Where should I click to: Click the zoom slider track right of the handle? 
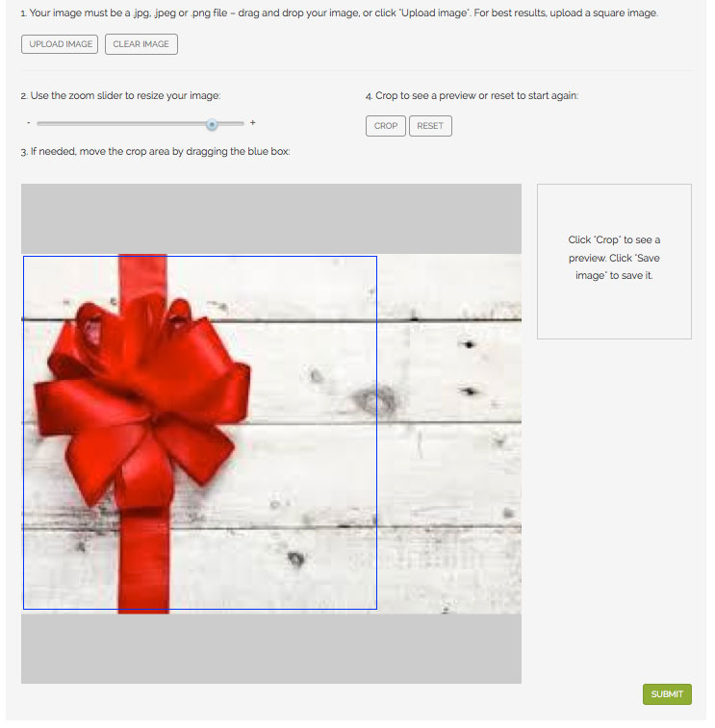pyautogui.click(x=231, y=123)
